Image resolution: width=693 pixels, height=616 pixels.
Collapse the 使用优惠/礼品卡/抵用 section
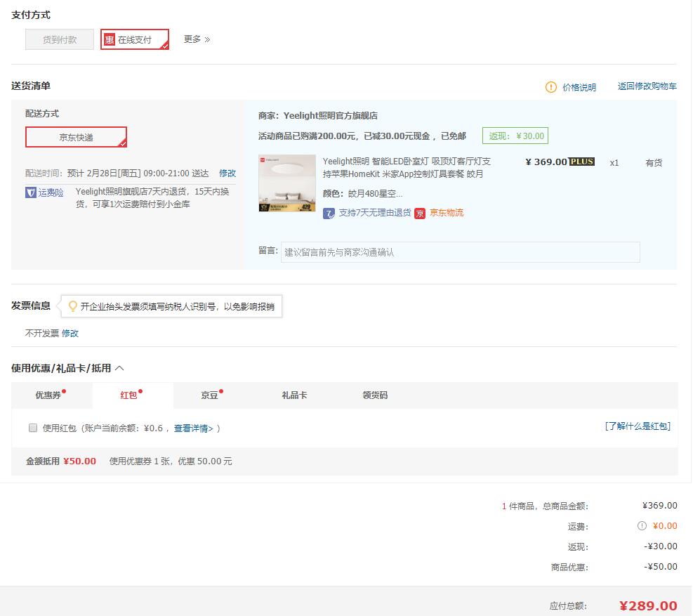click(119, 368)
